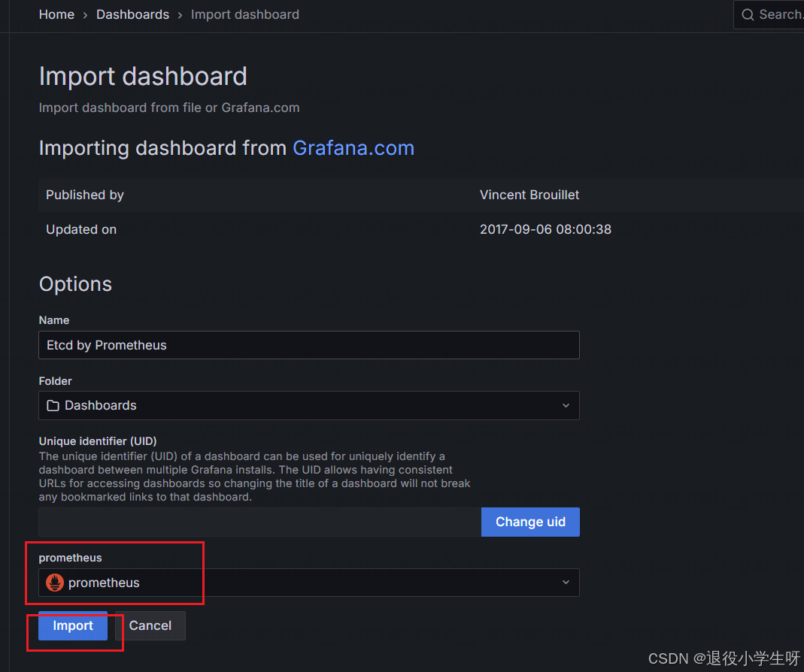Viewport: 804px width, 672px height.
Task: Click the Unique identifier (UID) label
Action: pyautogui.click(x=98, y=440)
